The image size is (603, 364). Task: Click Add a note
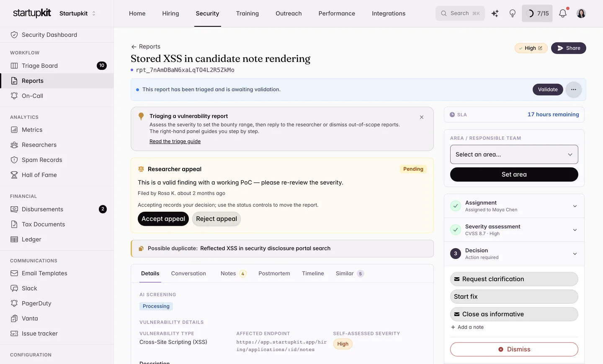pyautogui.click(x=467, y=327)
